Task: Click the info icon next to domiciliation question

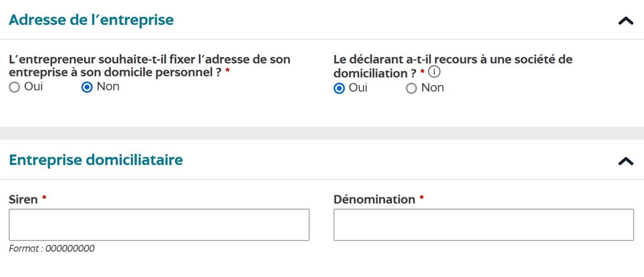Action: tap(435, 71)
